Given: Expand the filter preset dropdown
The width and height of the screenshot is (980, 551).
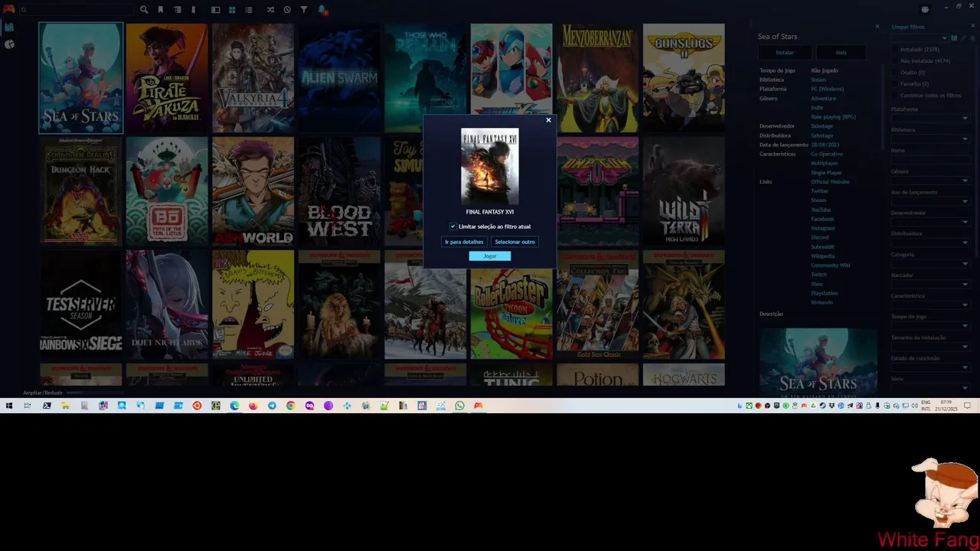Looking at the screenshot, I should (945, 38).
